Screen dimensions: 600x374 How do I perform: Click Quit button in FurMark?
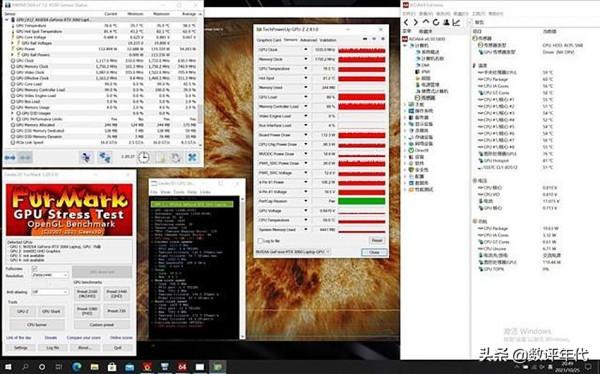pos(117,348)
